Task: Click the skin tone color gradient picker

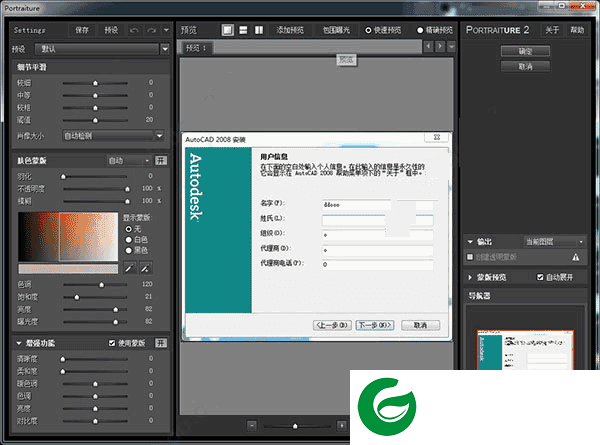Action: [68, 237]
